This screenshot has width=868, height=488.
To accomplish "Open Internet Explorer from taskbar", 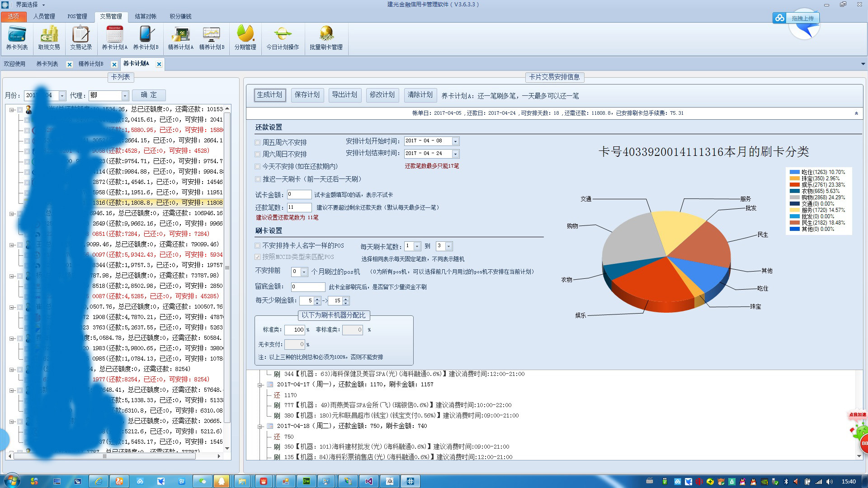I will pyautogui.click(x=98, y=481).
